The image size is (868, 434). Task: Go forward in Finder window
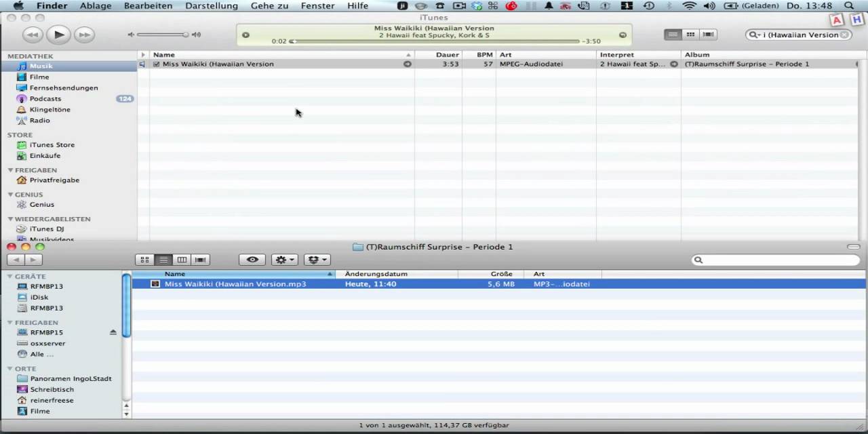click(33, 260)
